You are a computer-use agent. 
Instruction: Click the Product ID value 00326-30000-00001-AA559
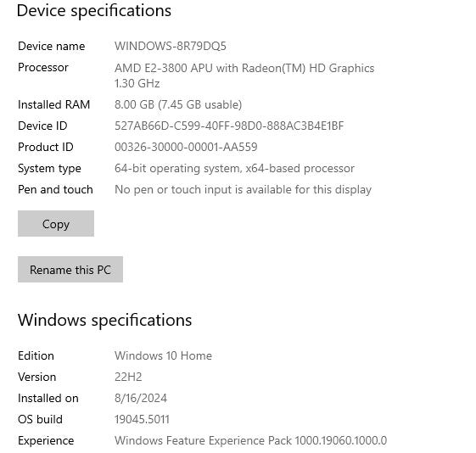click(186, 147)
